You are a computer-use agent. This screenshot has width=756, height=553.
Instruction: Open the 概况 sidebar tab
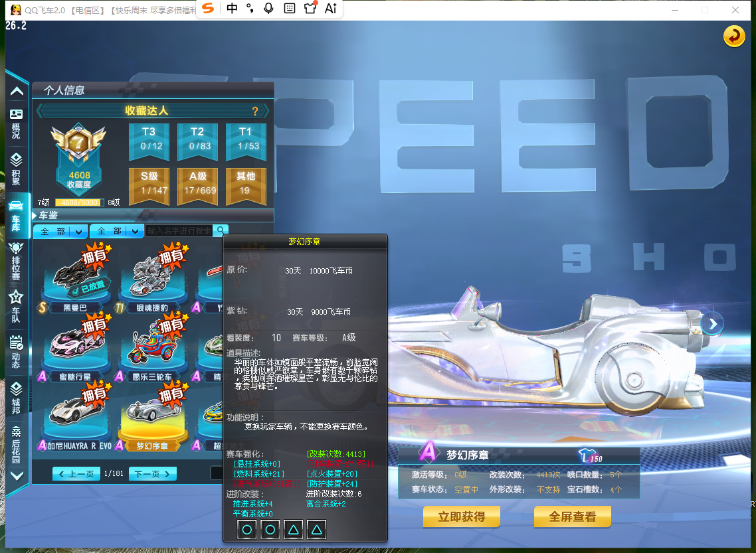click(x=16, y=123)
